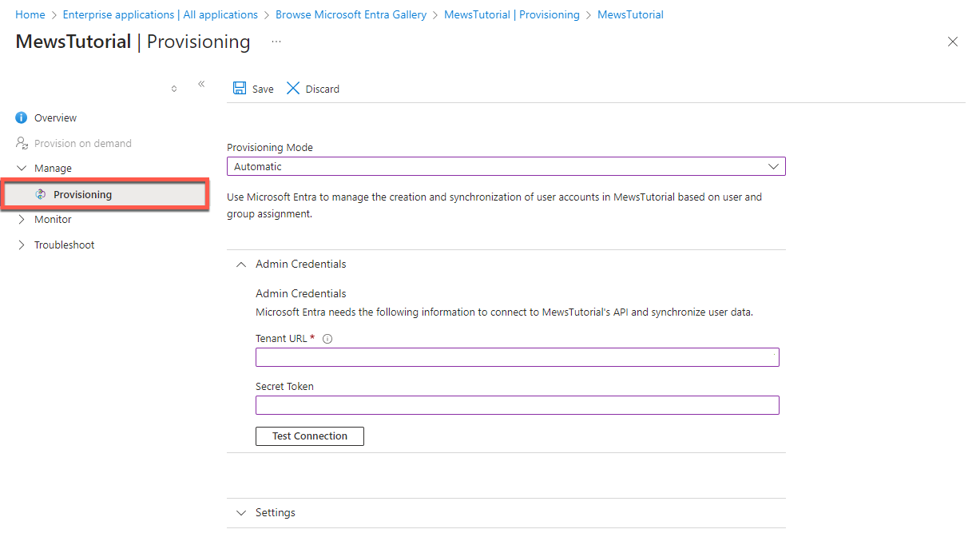
Task: Click the sidebar up-down sort arrows icon
Action: coord(174,89)
